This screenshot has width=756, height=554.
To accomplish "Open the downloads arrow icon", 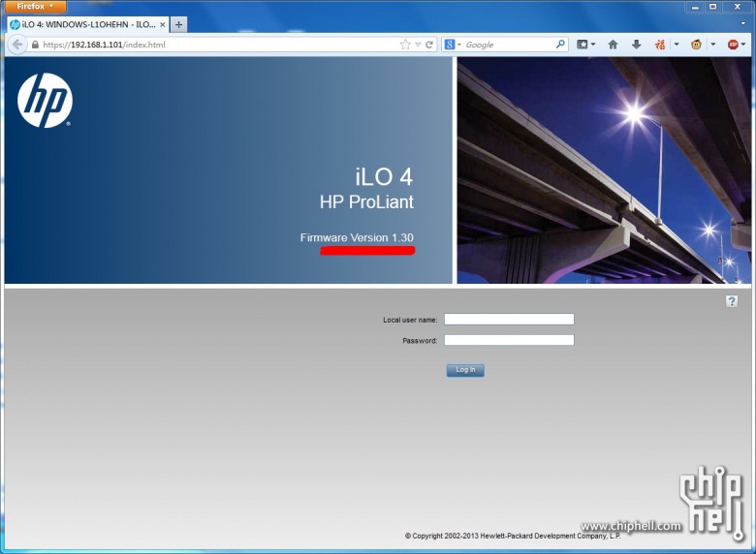I will point(637,45).
